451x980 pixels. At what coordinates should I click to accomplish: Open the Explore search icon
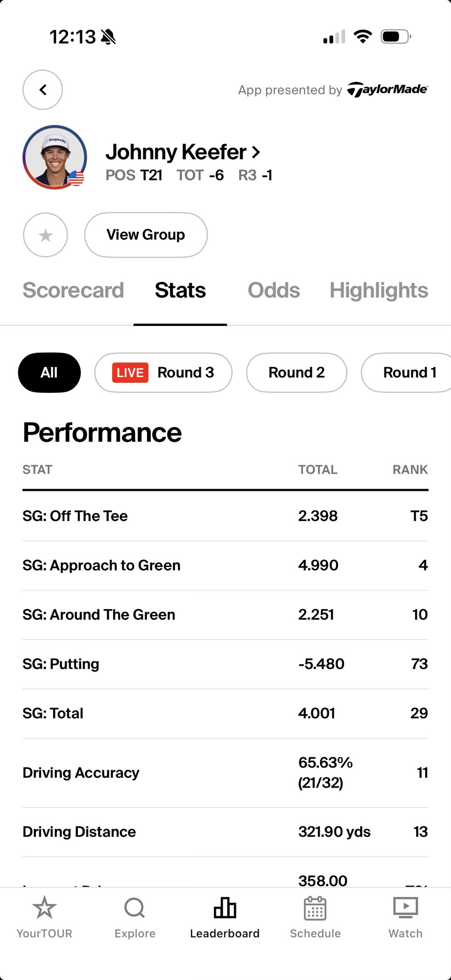click(135, 907)
